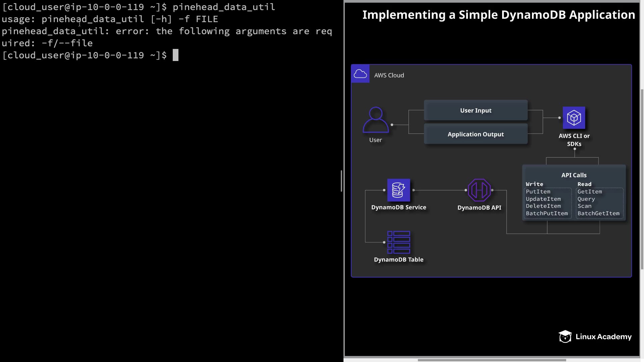644x362 pixels.
Task: Click the AWS Cloud icon
Action: (x=360, y=74)
